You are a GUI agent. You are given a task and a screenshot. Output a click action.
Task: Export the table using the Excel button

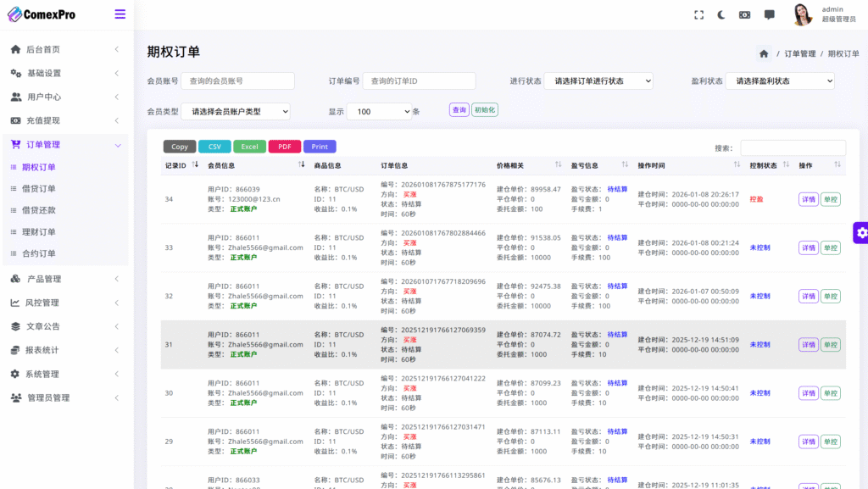click(249, 147)
